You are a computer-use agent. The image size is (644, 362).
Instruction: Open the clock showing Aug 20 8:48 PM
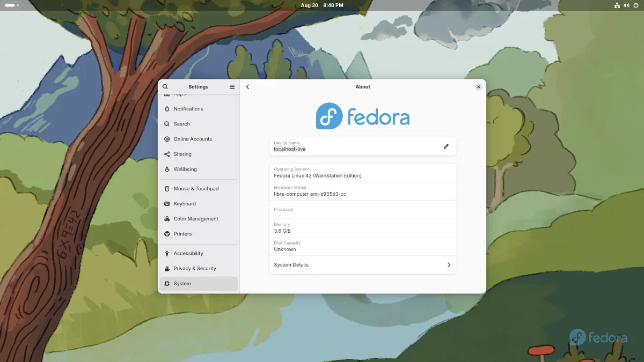click(x=322, y=5)
